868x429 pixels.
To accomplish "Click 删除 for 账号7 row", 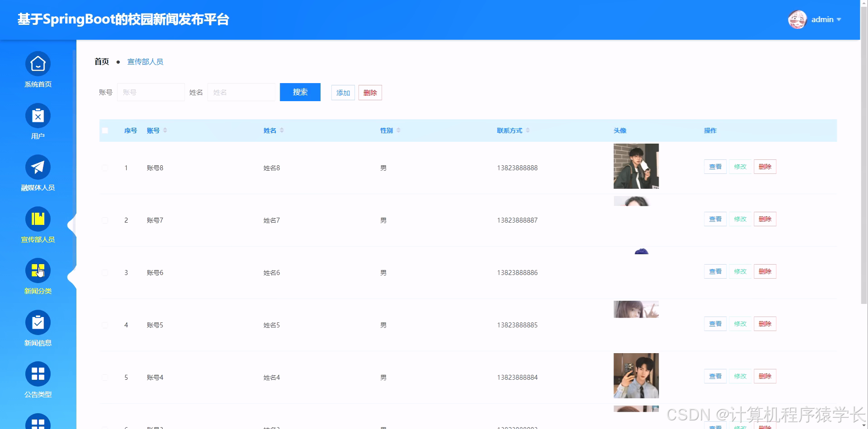I will (765, 219).
